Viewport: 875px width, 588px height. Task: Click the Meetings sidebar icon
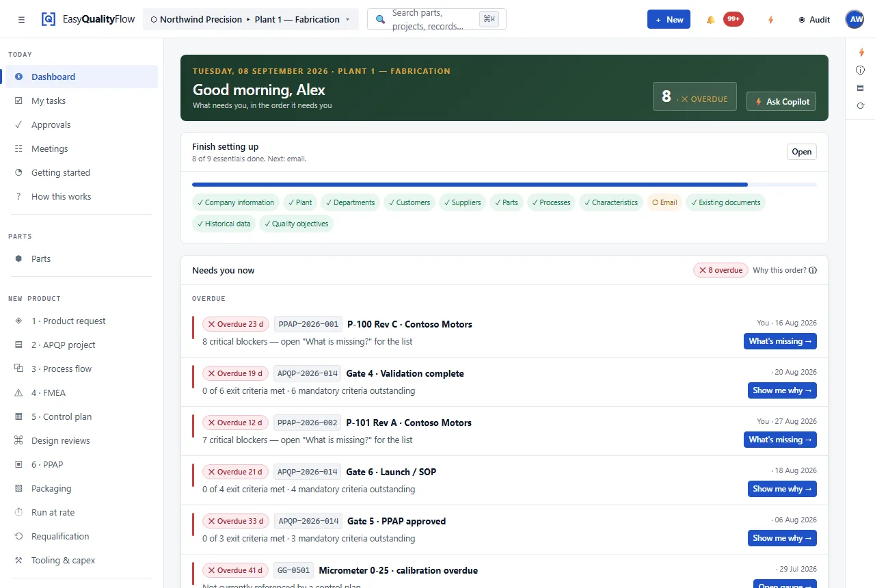pos(18,149)
